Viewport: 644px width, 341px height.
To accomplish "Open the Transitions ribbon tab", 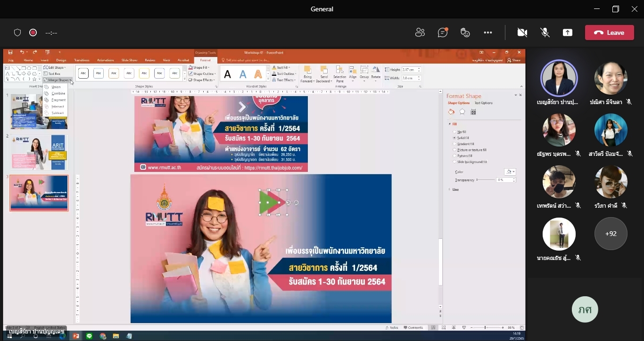I will (82, 60).
